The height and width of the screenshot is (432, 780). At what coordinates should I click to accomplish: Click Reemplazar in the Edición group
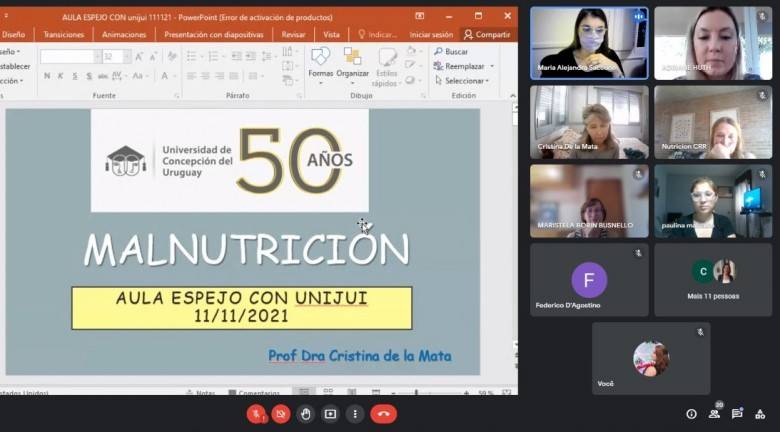(460, 66)
